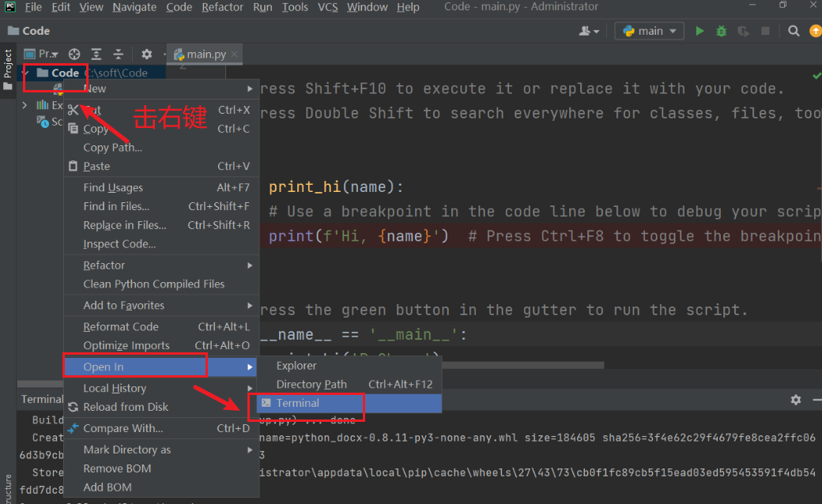Click the print_hi(name) function definition line
The width and height of the screenshot is (822, 504).
(x=336, y=187)
